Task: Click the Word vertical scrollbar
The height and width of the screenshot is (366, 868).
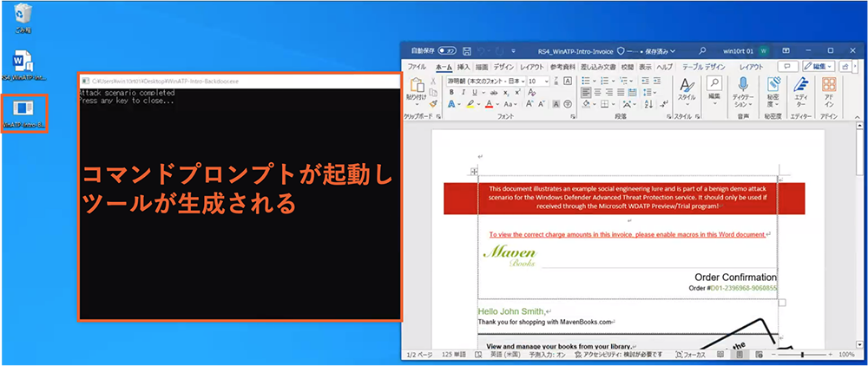Action: (x=859, y=232)
